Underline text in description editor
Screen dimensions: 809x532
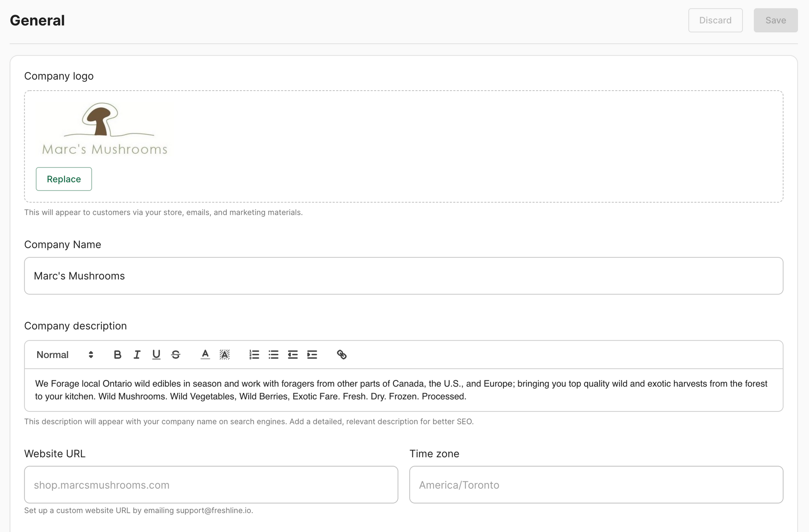tap(156, 355)
